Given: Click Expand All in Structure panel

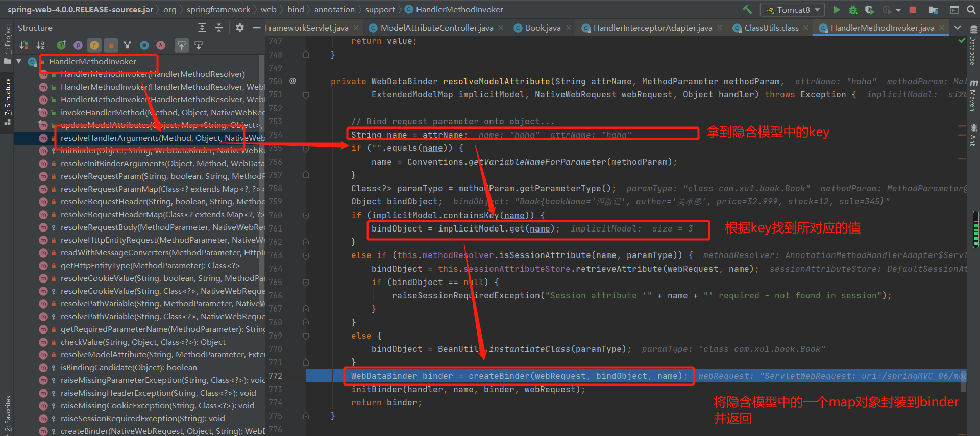Looking at the screenshot, I should pos(202,28).
